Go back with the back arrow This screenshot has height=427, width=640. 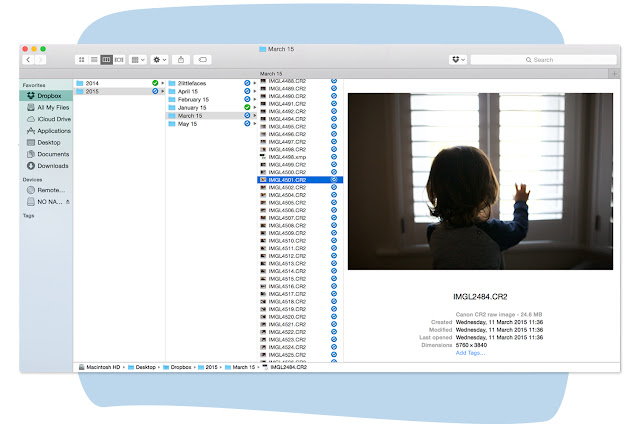[x=28, y=60]
